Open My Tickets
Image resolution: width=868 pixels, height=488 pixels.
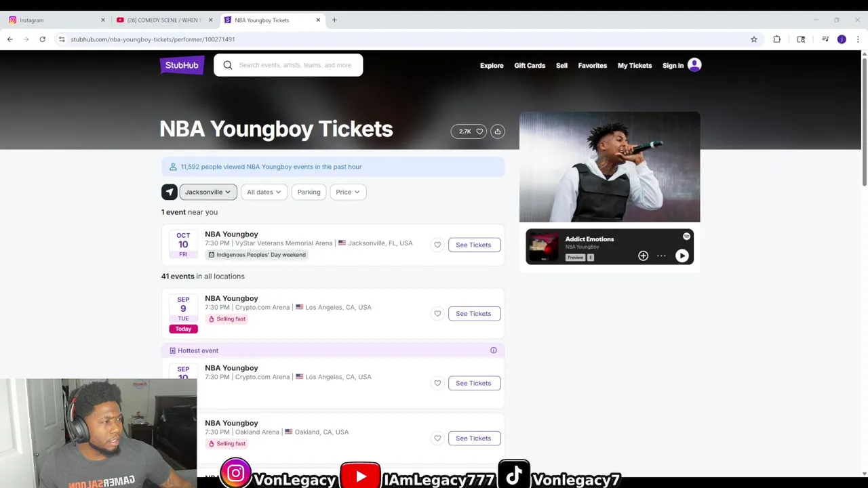coord(635,66)
